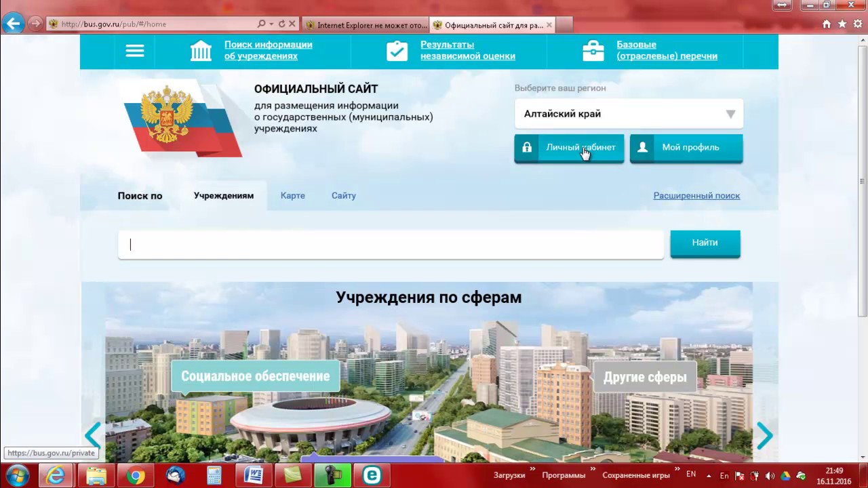Open the screen recorder camera taskbar icon
Image resolution: width=868 pixels, height=488 pixels.
tap(332, 476)
